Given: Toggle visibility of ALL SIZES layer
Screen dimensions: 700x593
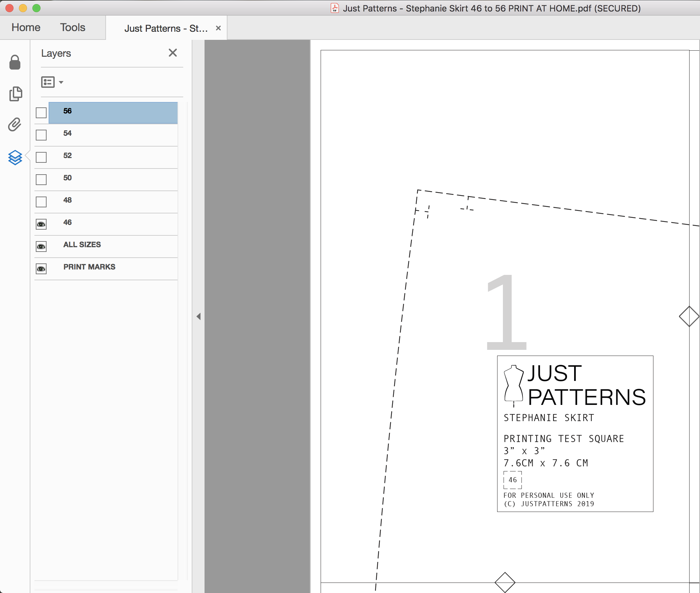Looking at the screenshot, I should click(x=41, y=246).
